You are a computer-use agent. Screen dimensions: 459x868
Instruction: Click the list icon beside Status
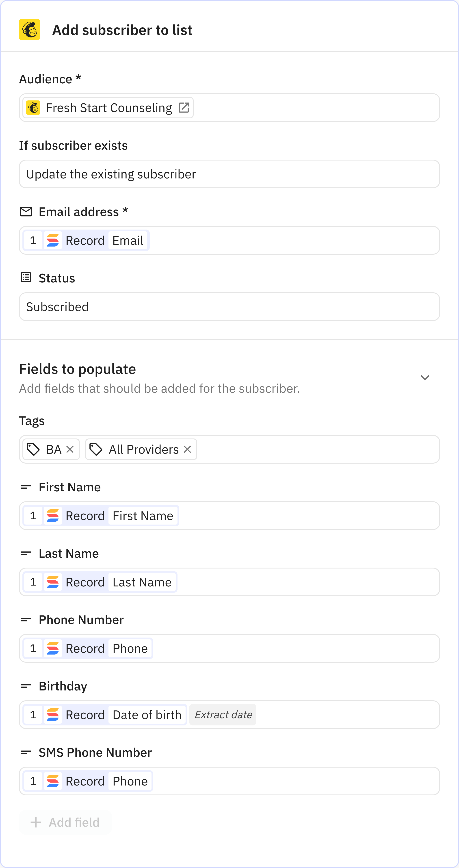26,278
